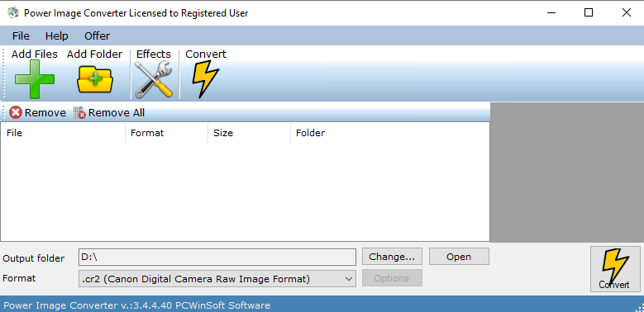Click the Output folder label
Image resolution: width=644 pixels, height=312 pixels.
coord(34,258)
